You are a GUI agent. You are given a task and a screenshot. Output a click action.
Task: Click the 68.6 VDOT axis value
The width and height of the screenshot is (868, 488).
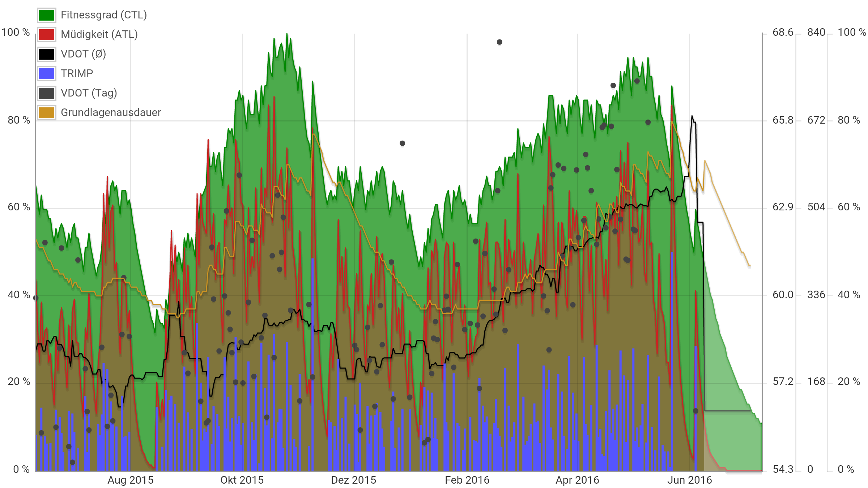(x=783, y=33)
